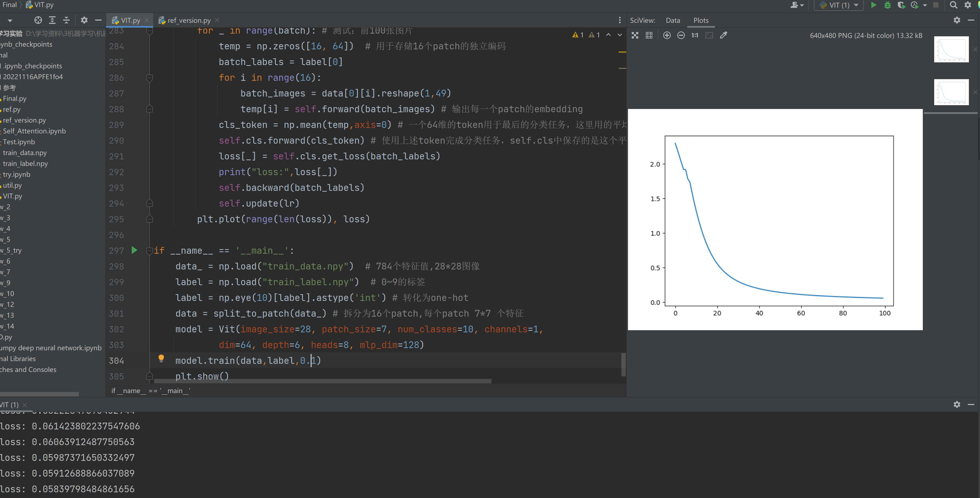The width and height of the screenshot is (980, 498).
Task: Open Search Everywhere magnifier icon
Action: coord(953,5)
